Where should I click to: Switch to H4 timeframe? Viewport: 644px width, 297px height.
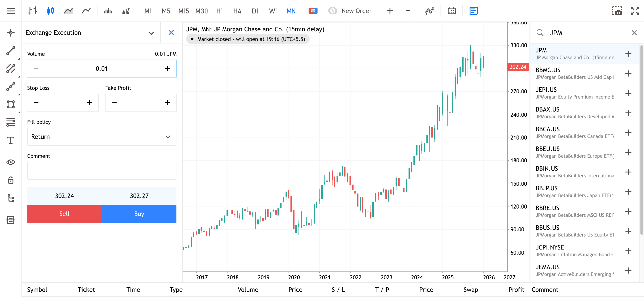(x=237, y=11)
